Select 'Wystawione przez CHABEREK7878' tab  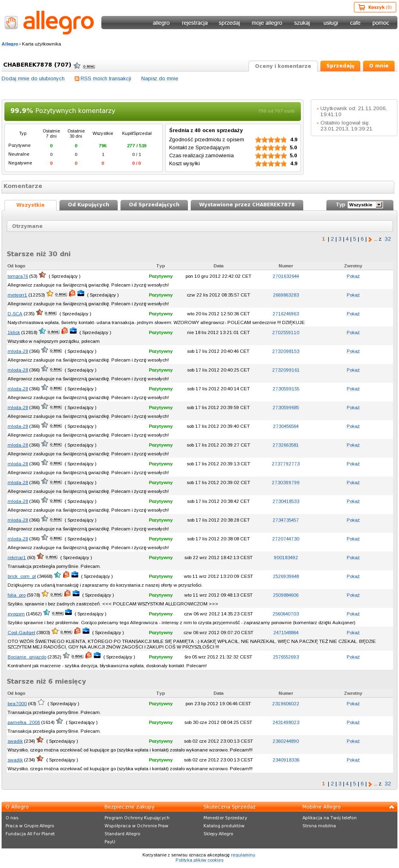(x=247, y=205)
